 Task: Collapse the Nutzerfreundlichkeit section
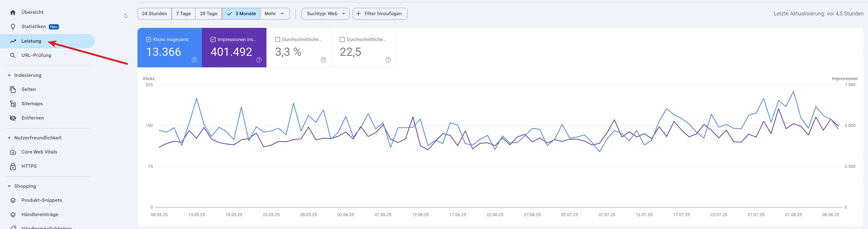coord(9,138)
